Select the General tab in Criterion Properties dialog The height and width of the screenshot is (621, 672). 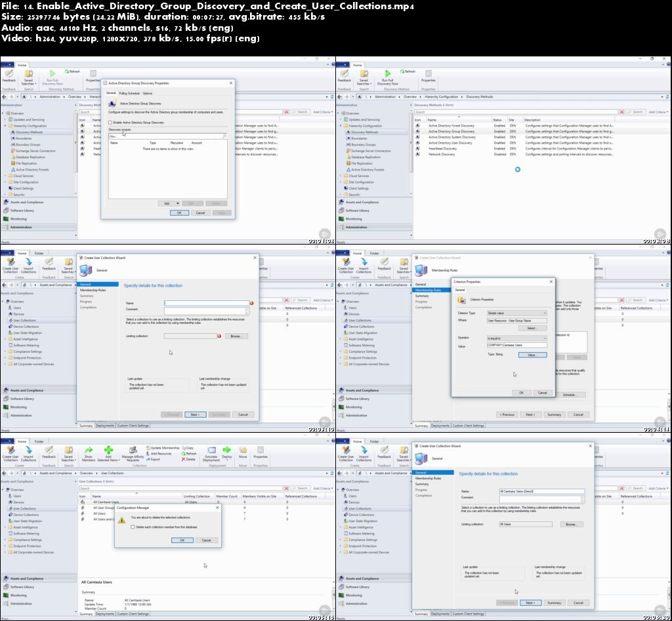click(x=460, y=290)
